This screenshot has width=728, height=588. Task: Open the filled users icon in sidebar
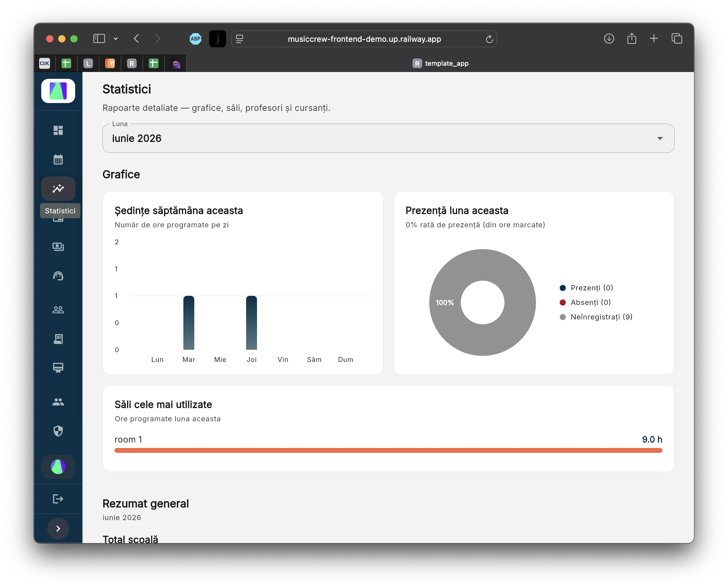(58, 402)
